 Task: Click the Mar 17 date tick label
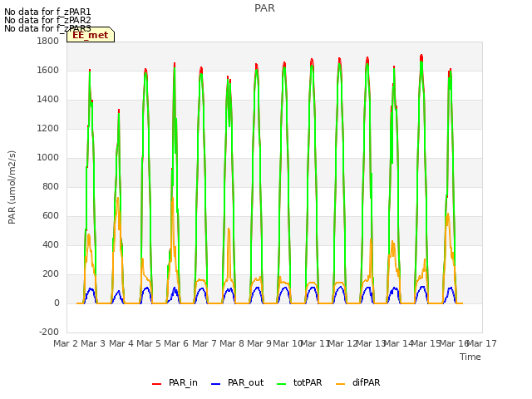[x=482, y=343]
